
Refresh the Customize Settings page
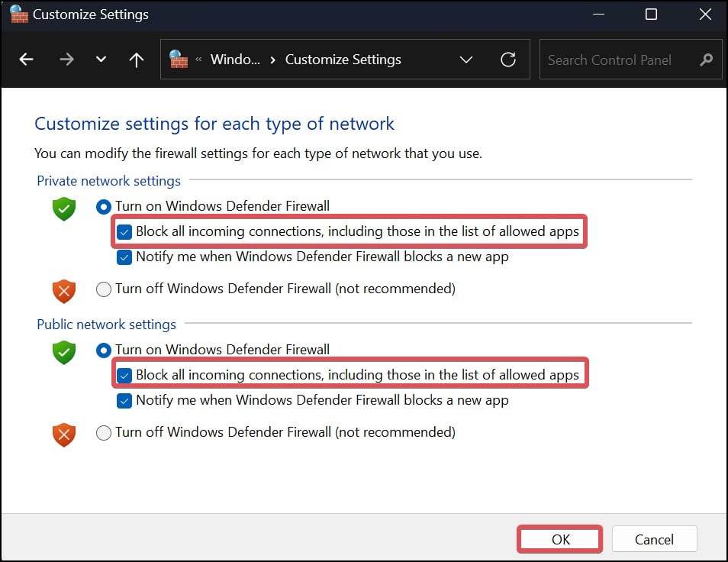coord(508,60)
